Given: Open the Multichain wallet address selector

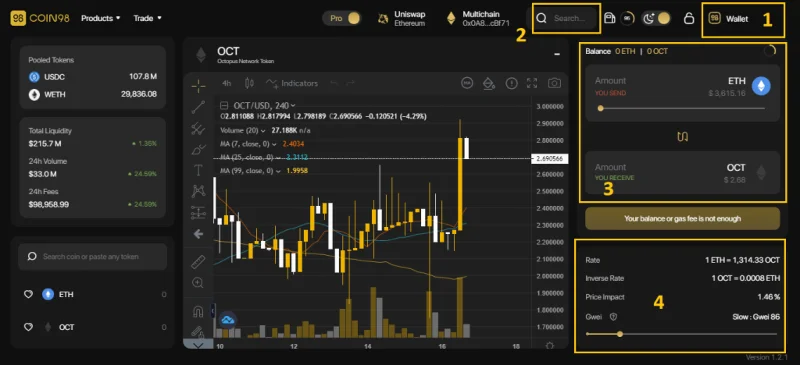Looking at the screenshot, I should click(x=478, y=18).
